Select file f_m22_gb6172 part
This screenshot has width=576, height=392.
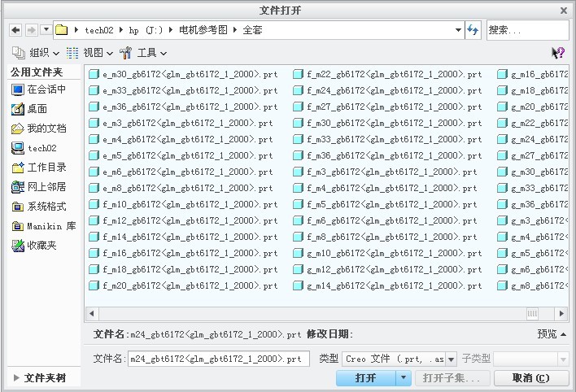(387, 74)
